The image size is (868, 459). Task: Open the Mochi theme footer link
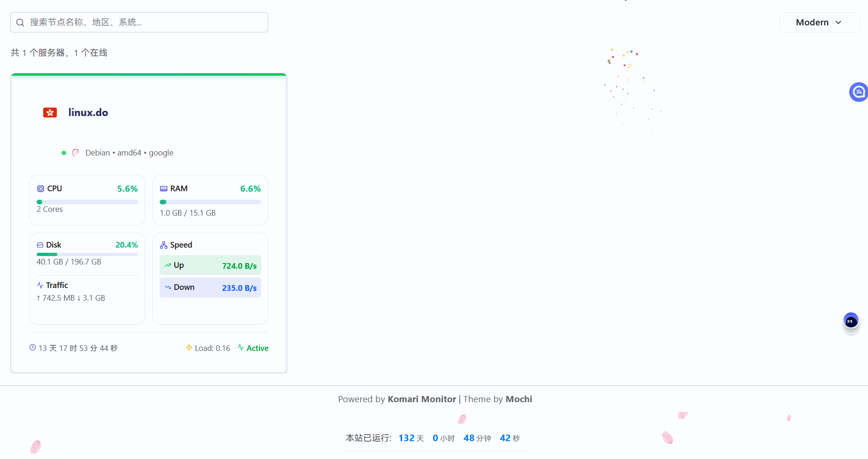click(x=519, y=399)
